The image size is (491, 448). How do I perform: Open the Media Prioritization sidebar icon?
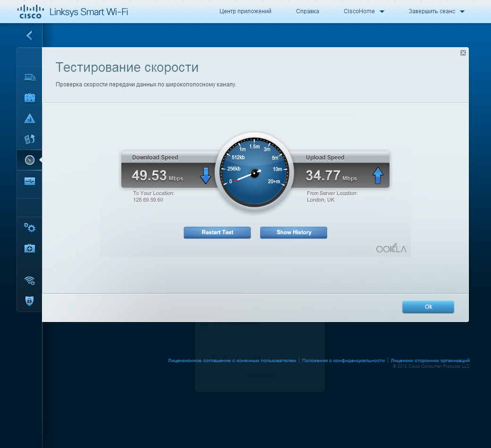tap(30, 139)
